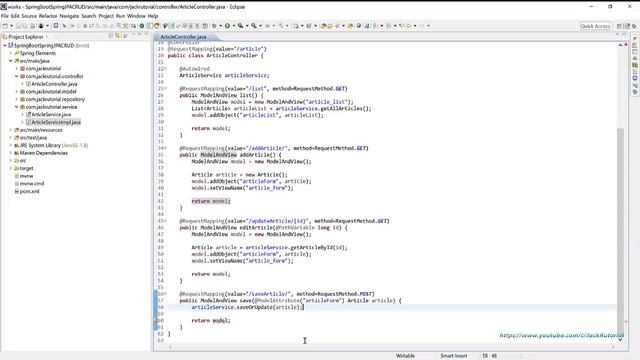Open the File menu

(5, 16)
